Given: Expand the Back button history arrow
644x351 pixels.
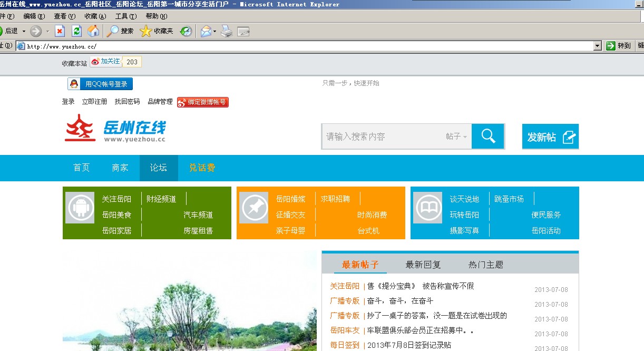Looking at the screenshot, I should (x=24, y=31).
